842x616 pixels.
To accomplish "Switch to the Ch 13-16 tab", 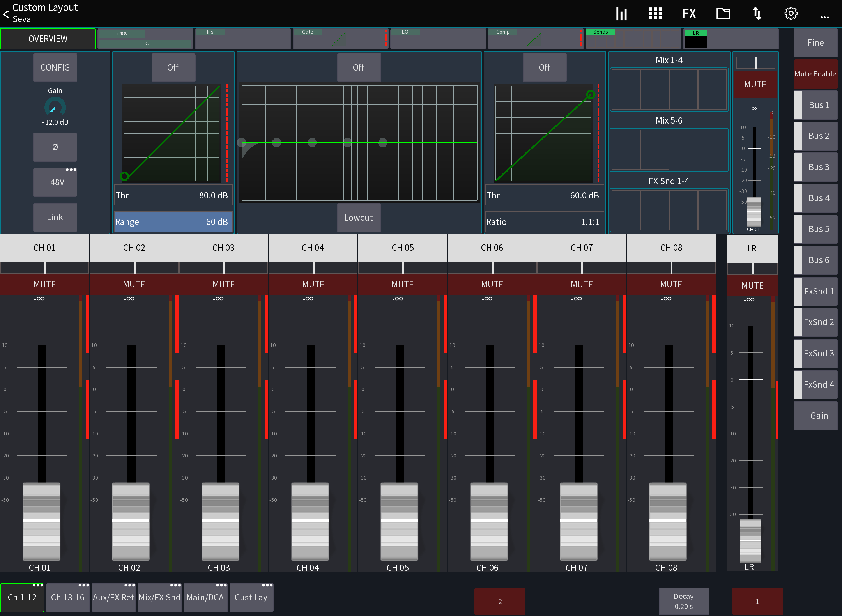I will click(x=67, y=597).
